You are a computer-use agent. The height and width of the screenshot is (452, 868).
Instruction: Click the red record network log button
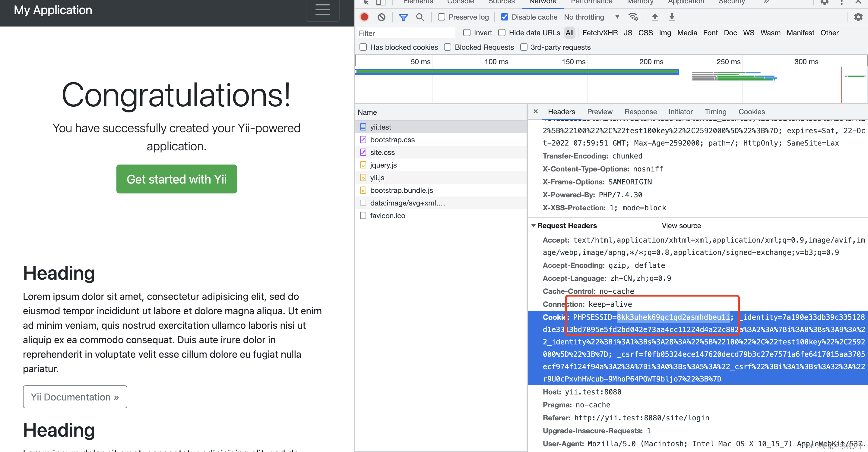tap(364, 17)
